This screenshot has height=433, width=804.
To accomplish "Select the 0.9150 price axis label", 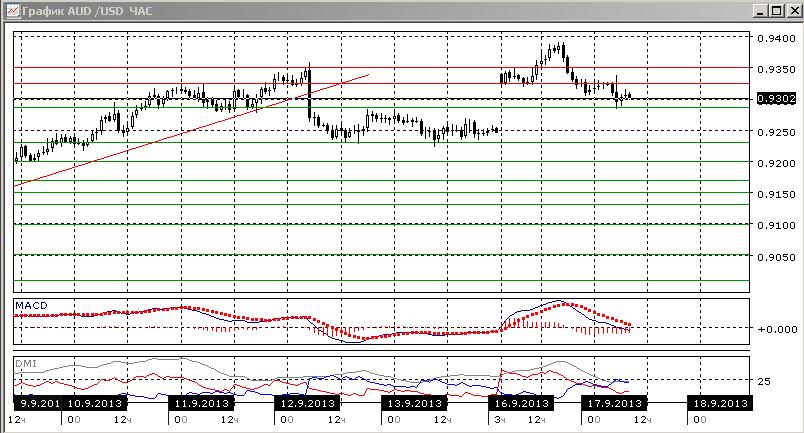I will click(x=776, y=194).
